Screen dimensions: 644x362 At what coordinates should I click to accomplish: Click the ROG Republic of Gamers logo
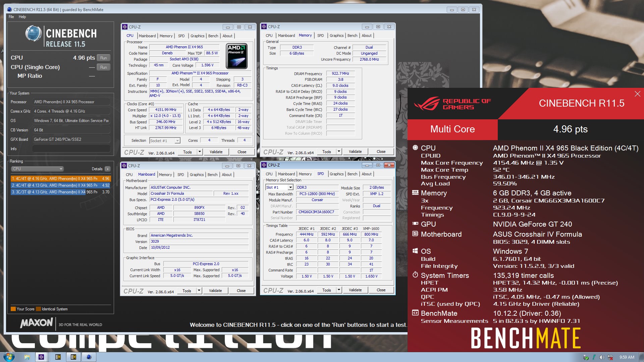pyautogui.click(x=452, y=104)
